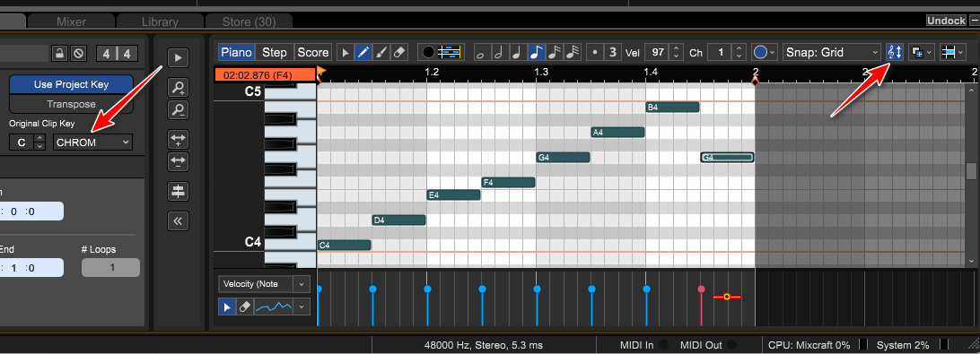The image size is (980, 354).
Task: Click the zoom in magnifier icon
Action: [x=178, y=88]
